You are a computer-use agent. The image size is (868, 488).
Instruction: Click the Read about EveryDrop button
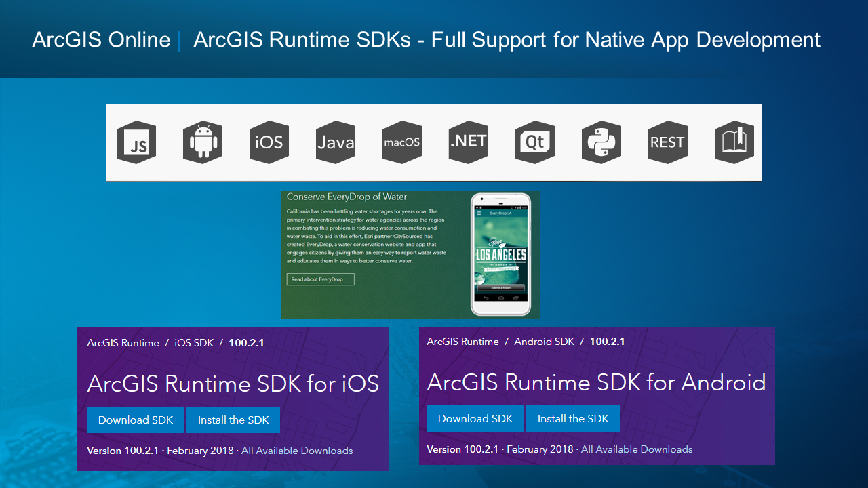coord(320,279)
